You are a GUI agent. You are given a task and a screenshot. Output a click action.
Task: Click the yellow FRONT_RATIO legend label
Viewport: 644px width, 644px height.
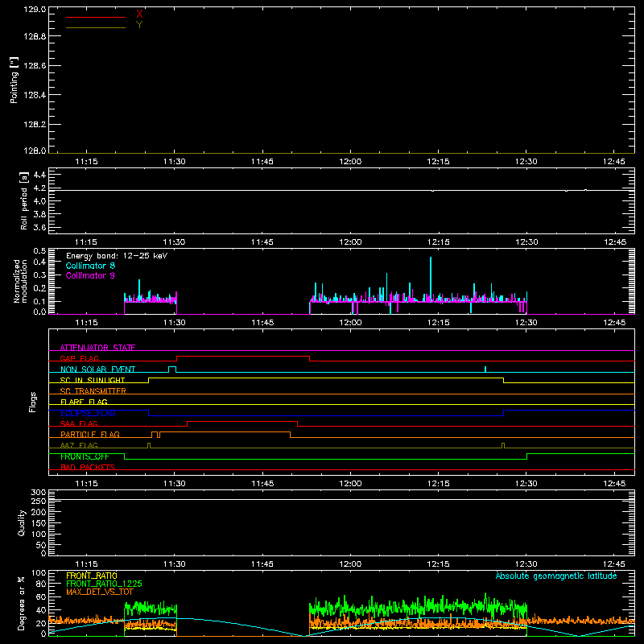(x=92, y=576)
